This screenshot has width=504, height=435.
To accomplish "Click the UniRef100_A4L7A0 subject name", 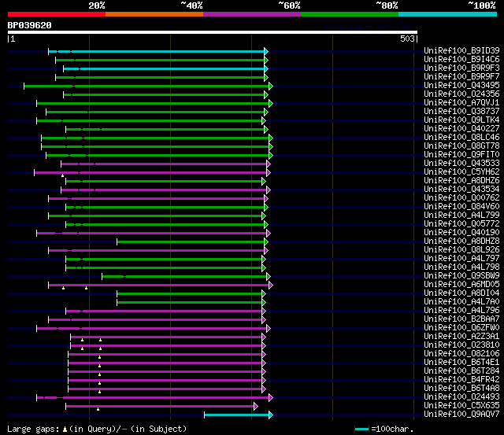I will point(461,302).
